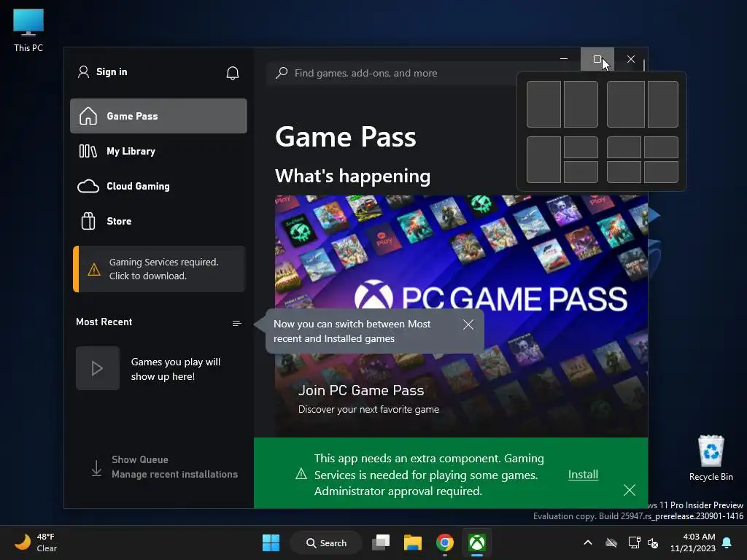
Task: Snap to top-left quadrant layout
Action: [624, 147]
